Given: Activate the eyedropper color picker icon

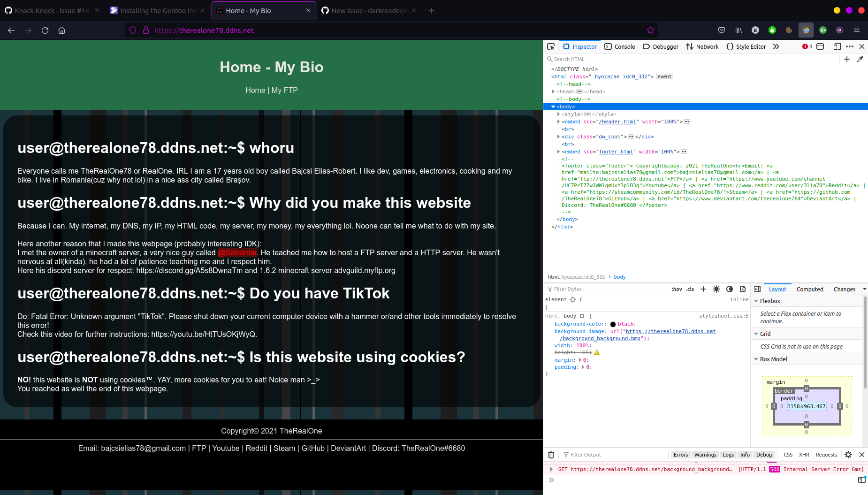Looking at the screenshot, I should 860,59.
